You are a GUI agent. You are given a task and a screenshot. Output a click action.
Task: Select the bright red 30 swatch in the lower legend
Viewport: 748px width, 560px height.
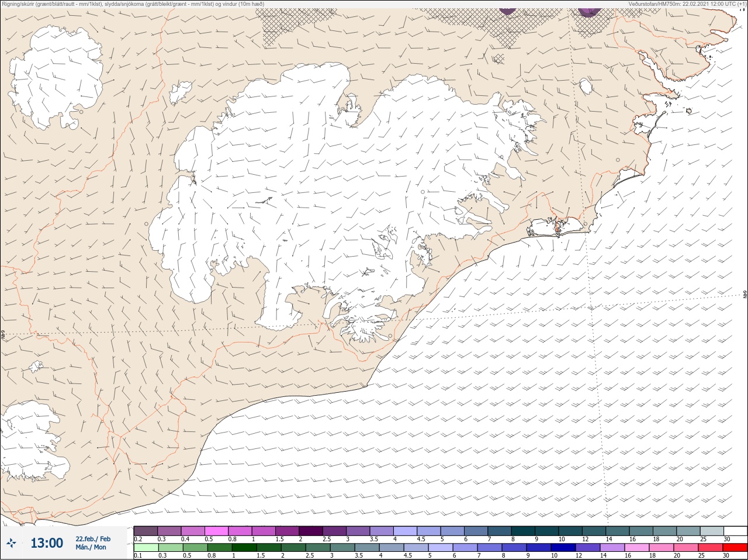click(735, 548)
